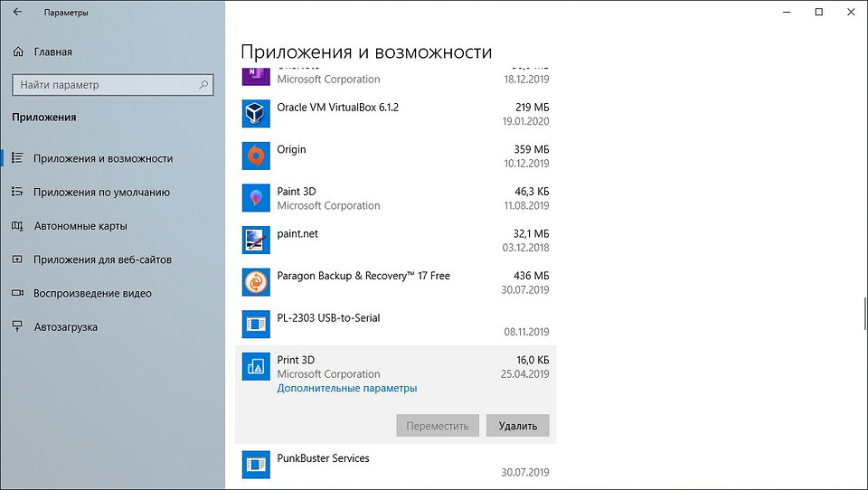Click the Print 3D app icon

click(x=256, y=366)
